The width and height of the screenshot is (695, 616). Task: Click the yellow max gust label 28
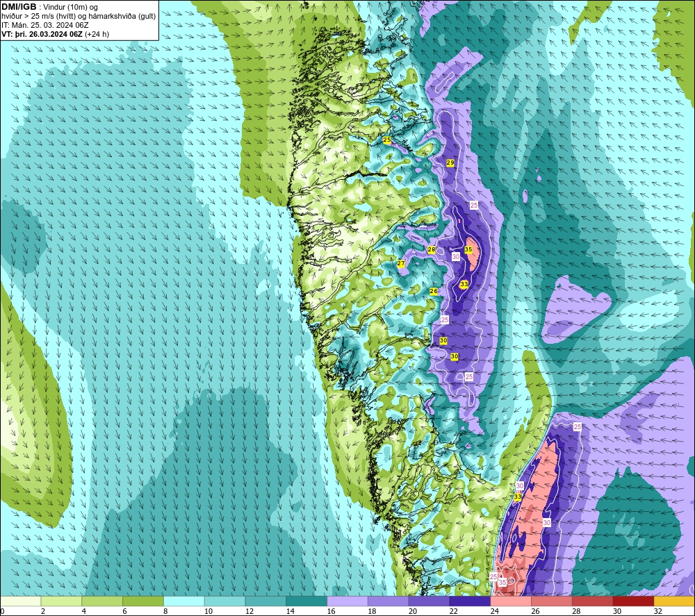[432, 250]
